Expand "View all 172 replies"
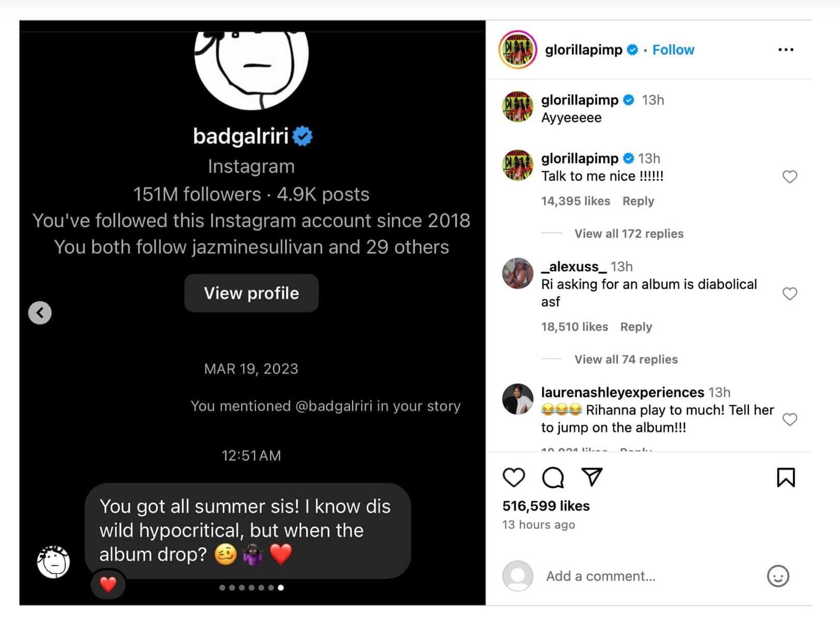 [629, 234]
